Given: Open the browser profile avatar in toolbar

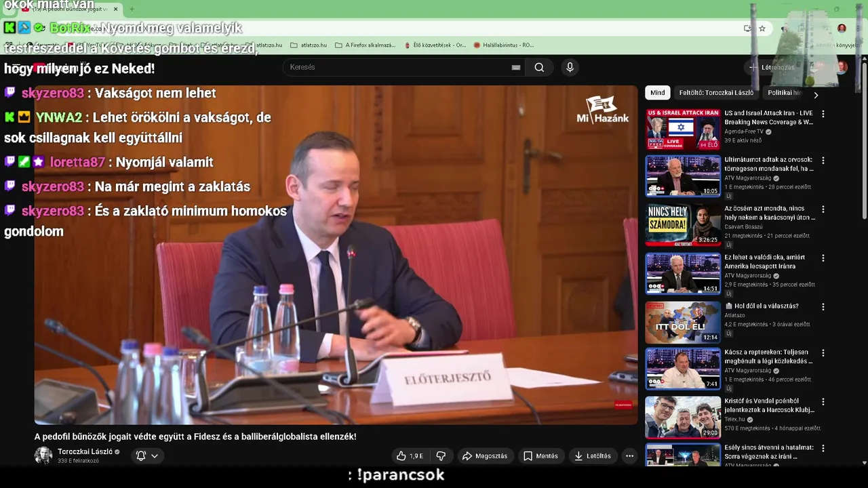Looking at the screenshot, I should coord(842,28).
